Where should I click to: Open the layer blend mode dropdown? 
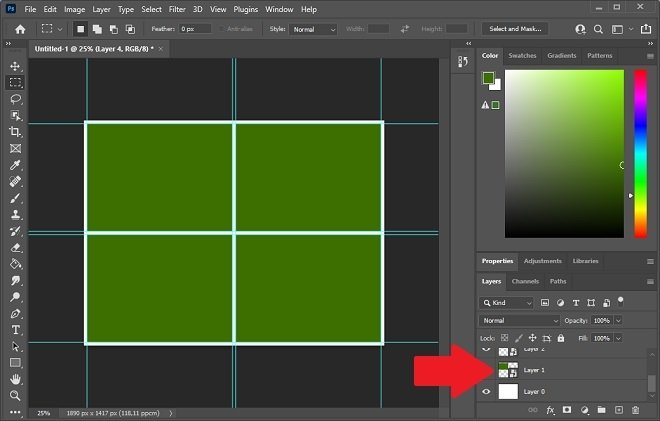519,320
